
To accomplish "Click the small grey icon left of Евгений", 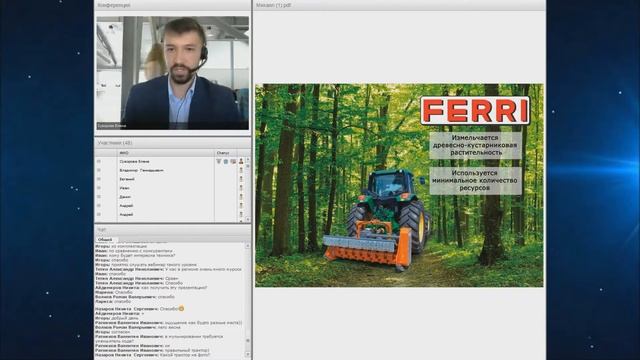I will 98,179.
